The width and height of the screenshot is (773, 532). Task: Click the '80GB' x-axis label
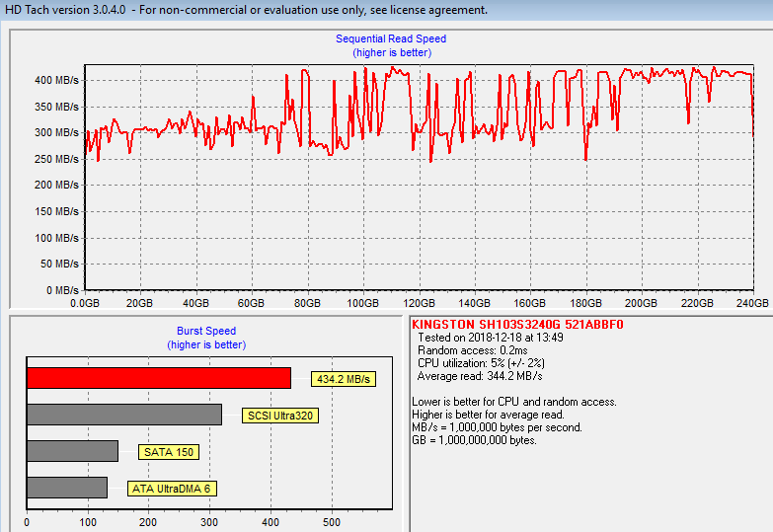coord(307,303)
